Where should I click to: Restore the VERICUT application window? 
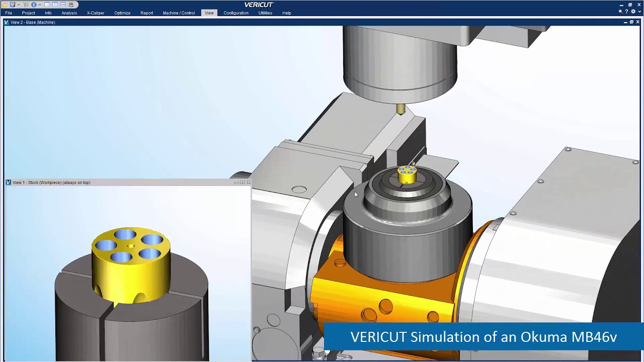click(x=630, y=5)
